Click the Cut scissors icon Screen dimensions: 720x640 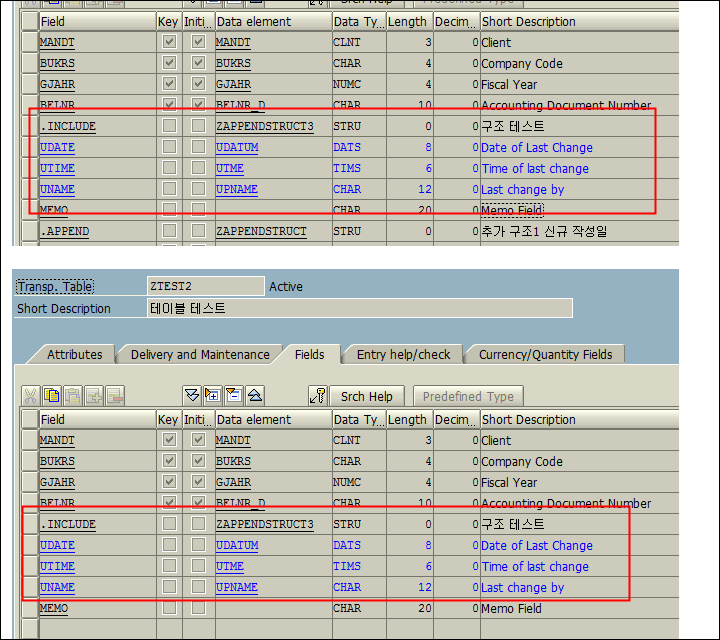(x=30, y=396)
